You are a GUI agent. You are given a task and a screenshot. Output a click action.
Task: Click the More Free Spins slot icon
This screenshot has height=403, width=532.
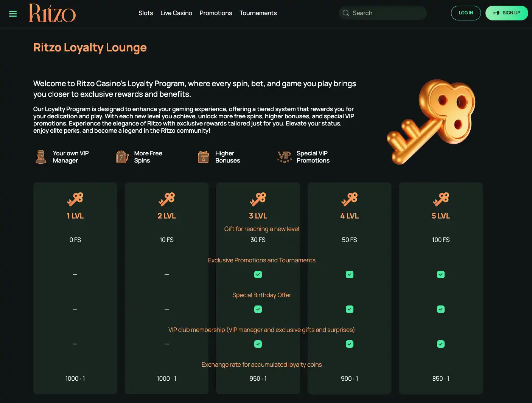(x=122, y=157)
